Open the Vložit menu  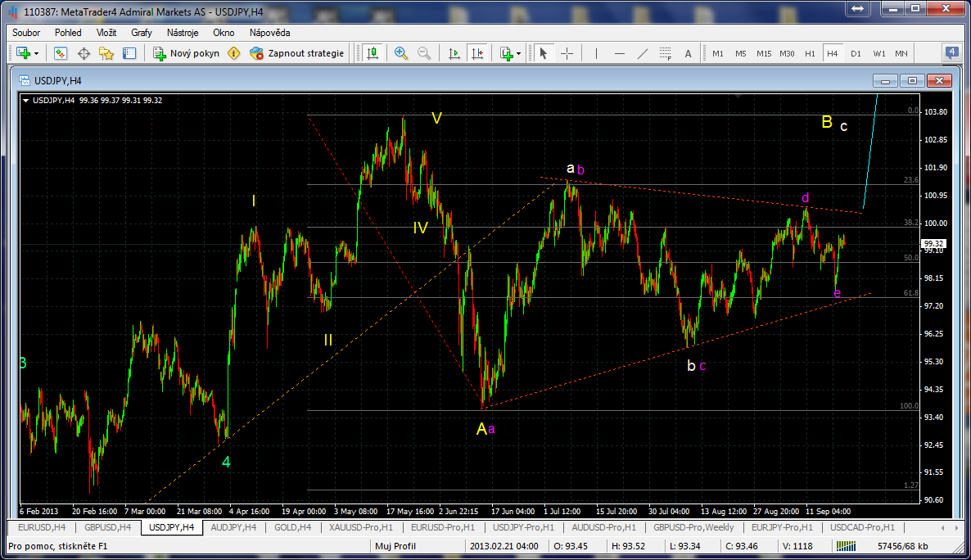point(106,33)
